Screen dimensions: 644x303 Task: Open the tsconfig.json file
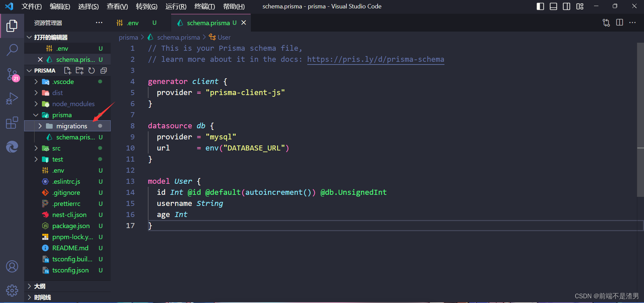coord(67,270)
